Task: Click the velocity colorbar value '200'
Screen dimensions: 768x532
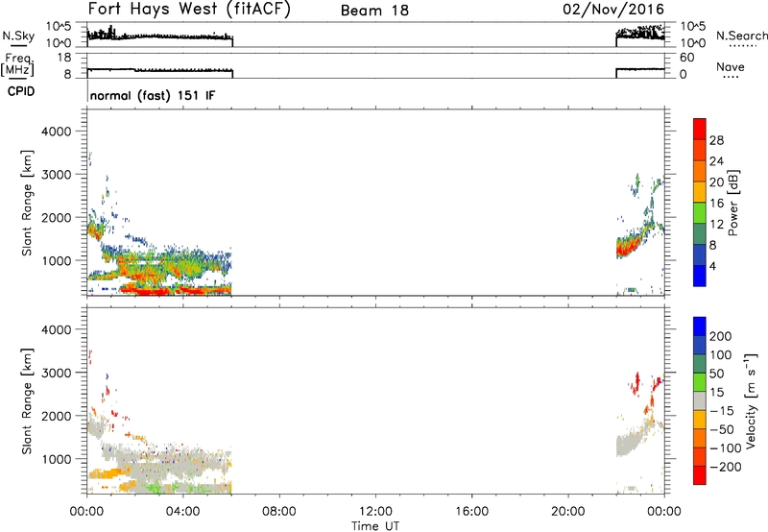Action: pos(721,336)
